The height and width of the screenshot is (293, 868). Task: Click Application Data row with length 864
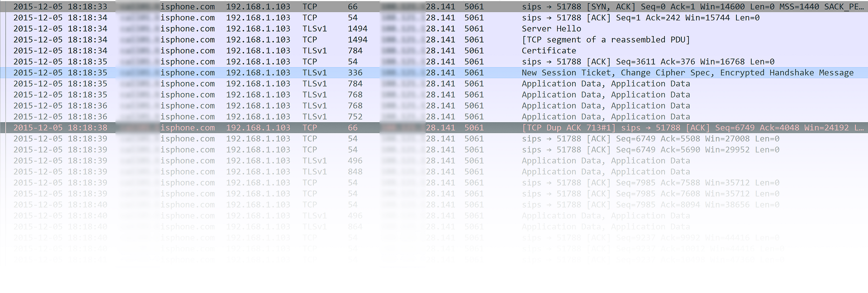(434, 227)
